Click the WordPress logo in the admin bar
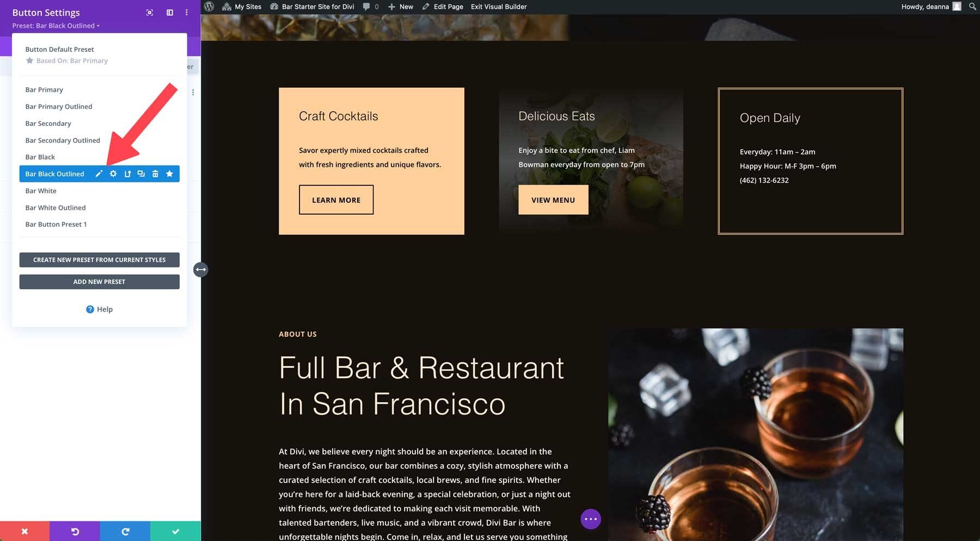 [209, 7]
